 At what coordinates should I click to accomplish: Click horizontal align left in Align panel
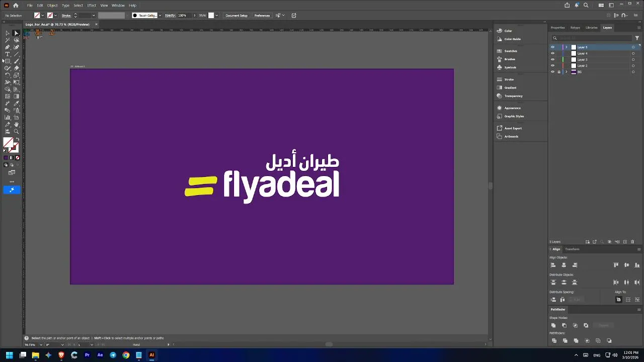point(553,265)
